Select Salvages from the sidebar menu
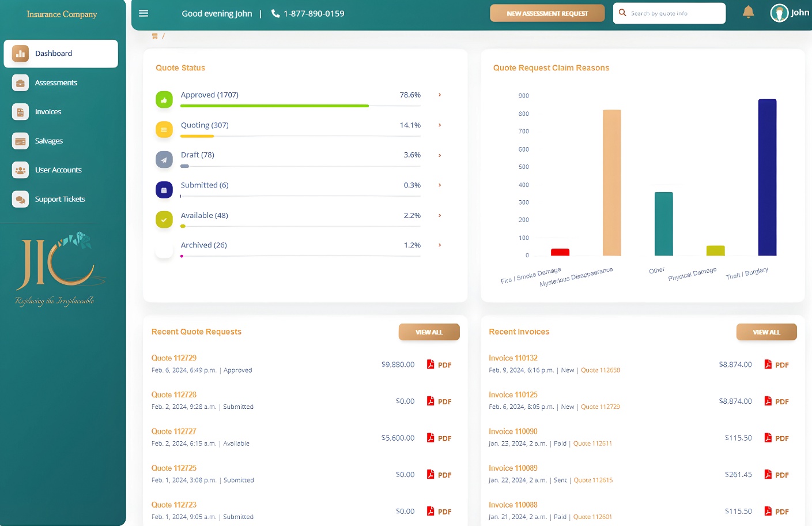 click(x=49, y=141)
